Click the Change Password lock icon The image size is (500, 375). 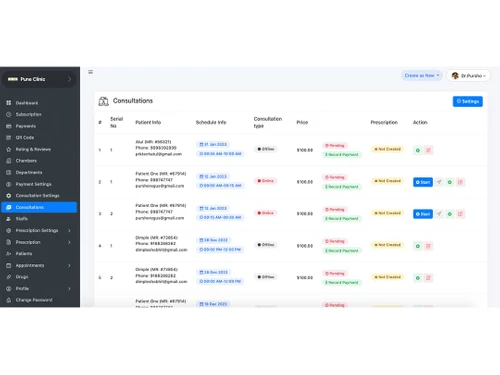tap(9, 300)
